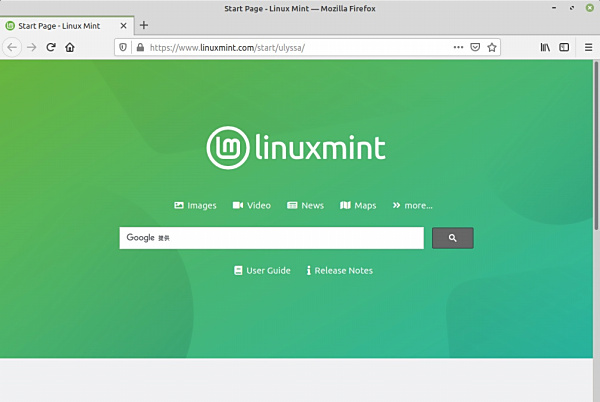This screenshot has height=402, width=600.
Task: Click the forward navigation arrow
Action: tap(32, 47)
